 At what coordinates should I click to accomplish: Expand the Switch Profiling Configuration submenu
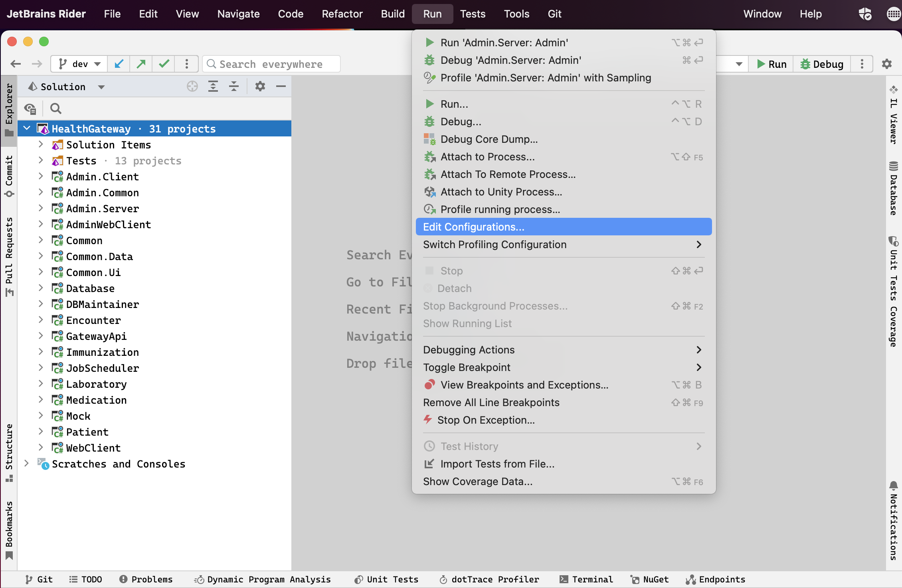click(564, 245)
